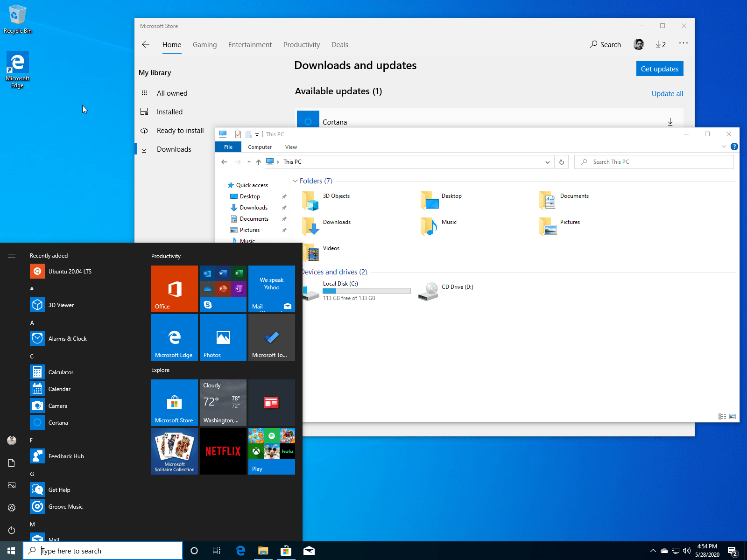Open the Netflix tile
Image resolution: width=747 pixels, height=560 pixels.
(223, 451)
